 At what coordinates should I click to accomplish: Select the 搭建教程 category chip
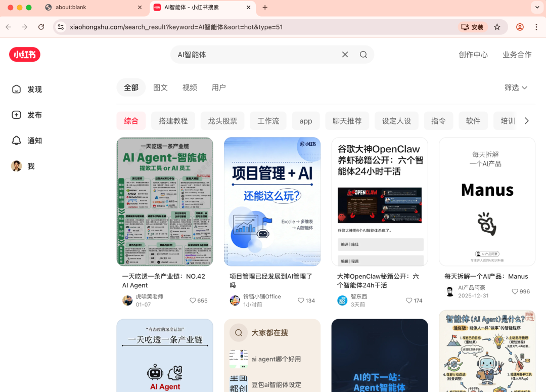[173, 121]
